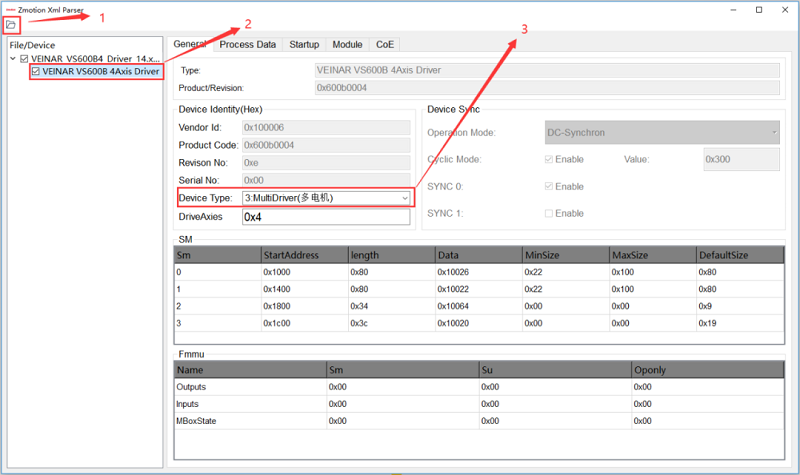Click the Zmotion Xml Parser title icon
800x475 pixels.
[x=10, y=8]
